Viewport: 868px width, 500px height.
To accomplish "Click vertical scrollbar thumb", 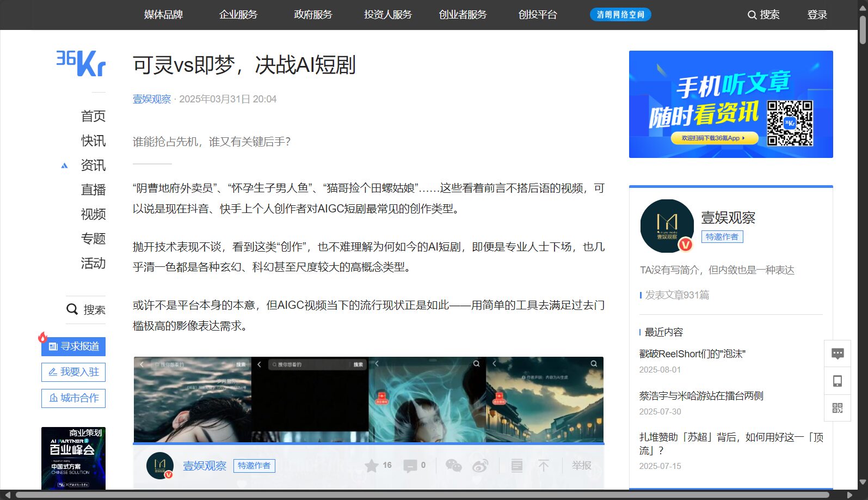I will [863, 30].
